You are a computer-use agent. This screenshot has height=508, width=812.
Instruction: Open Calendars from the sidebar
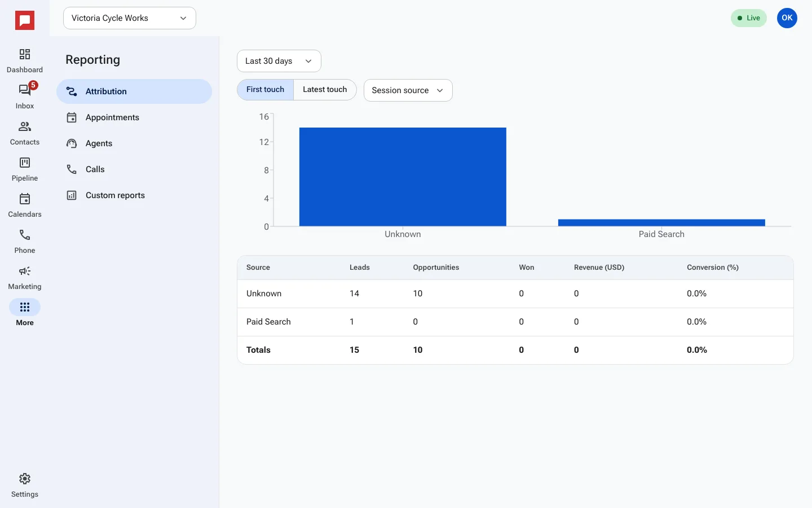pyautogui.click(x=25, y=205)
